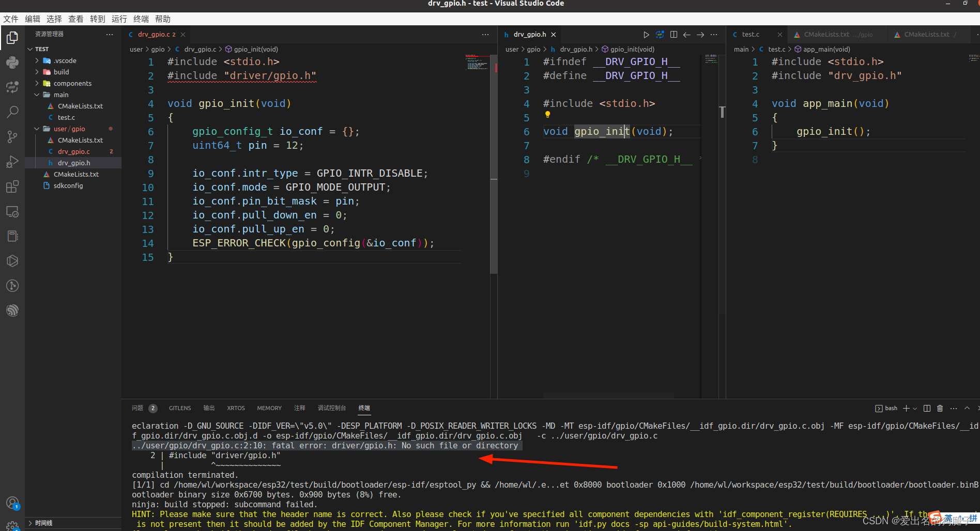Screen dimensions: 980x531
Task: Add a new terminal with plus icon
Action: [906, 408]
